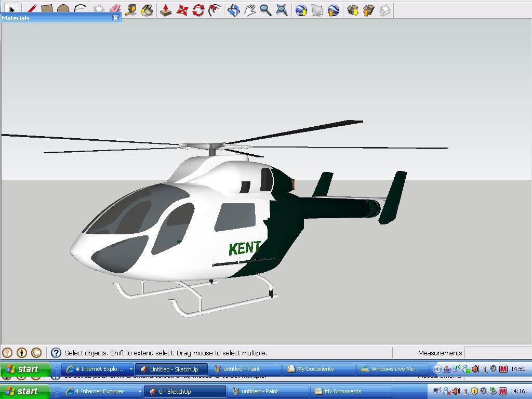Select the pink Eraser tool
532x399 pixels.
pyautogui.click(x=115, y=9)
